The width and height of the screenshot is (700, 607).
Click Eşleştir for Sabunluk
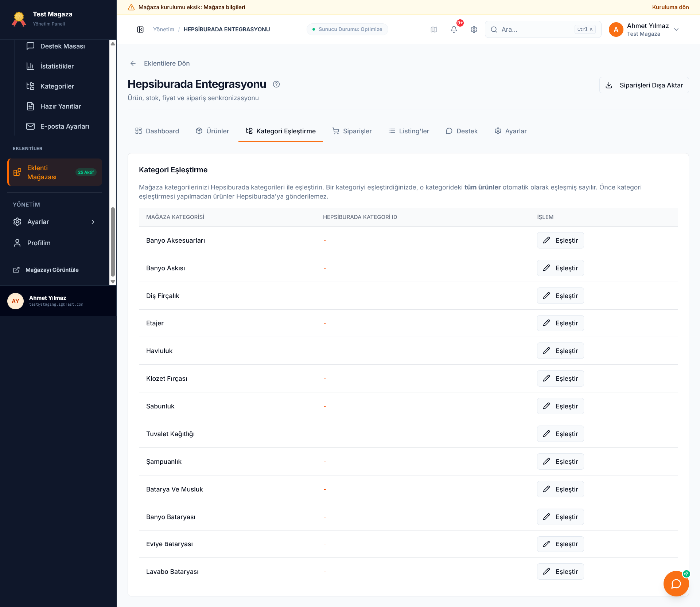click(560, 406)
